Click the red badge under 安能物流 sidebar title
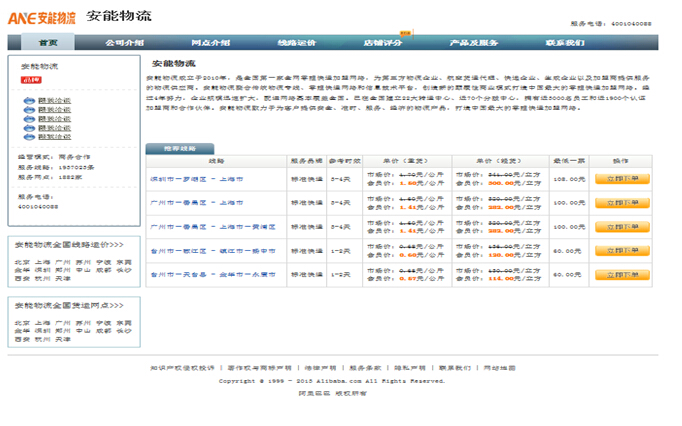The width and height of the screenshot is (682, 426). (x=29, y=81)
